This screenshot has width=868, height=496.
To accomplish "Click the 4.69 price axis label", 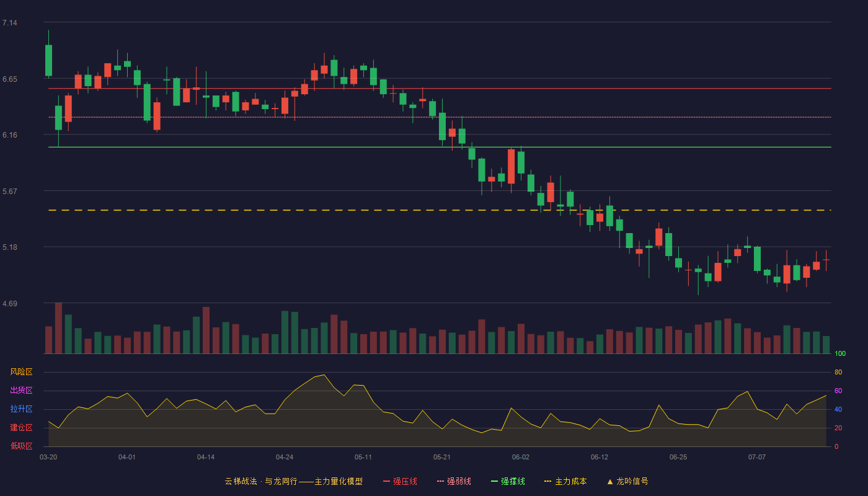I will click(10, 304).
